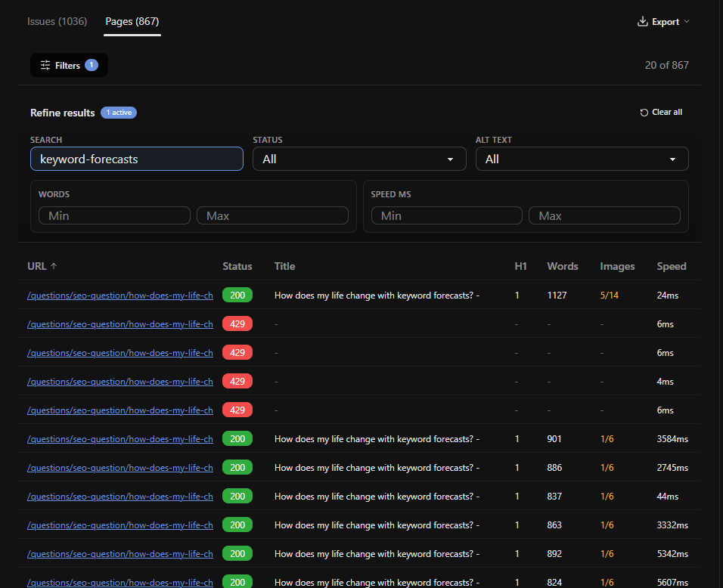
Task: Click the 1127 words value
Action: point(557,296)
